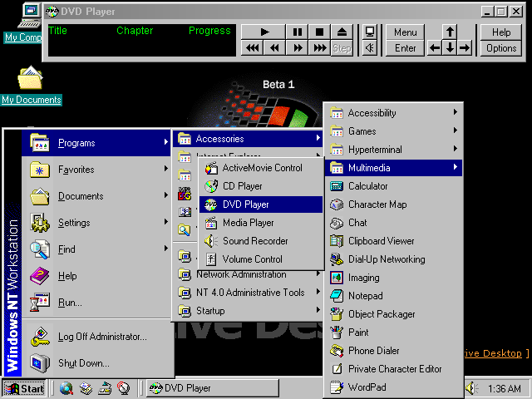Open Imaging
This screenshot has height=399, width=532.
[393, 278]
